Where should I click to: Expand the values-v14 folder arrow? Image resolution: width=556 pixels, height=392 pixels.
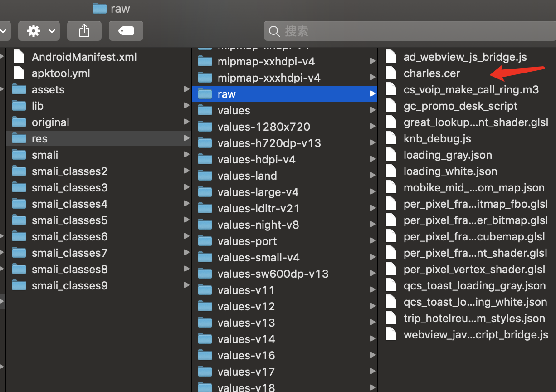click(x=372, y=339)
